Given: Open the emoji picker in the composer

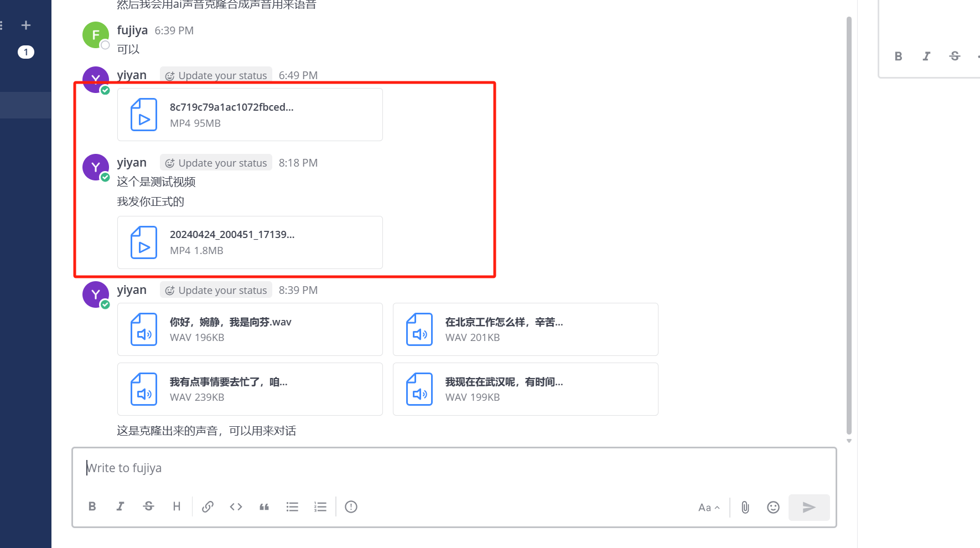Looking at the screenshot, I should click(x=773, y=507).
